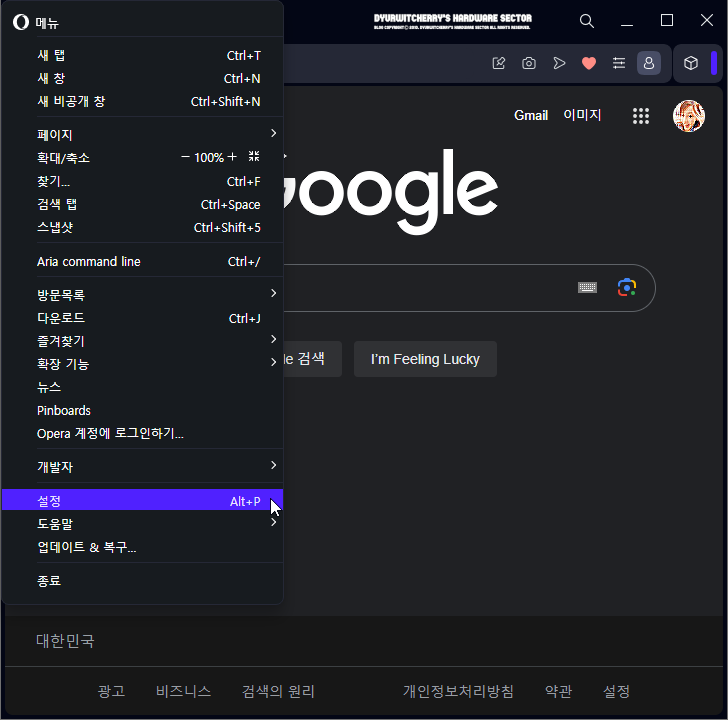Open 개인정보처리방침 footer link

[x=458, y=691]
